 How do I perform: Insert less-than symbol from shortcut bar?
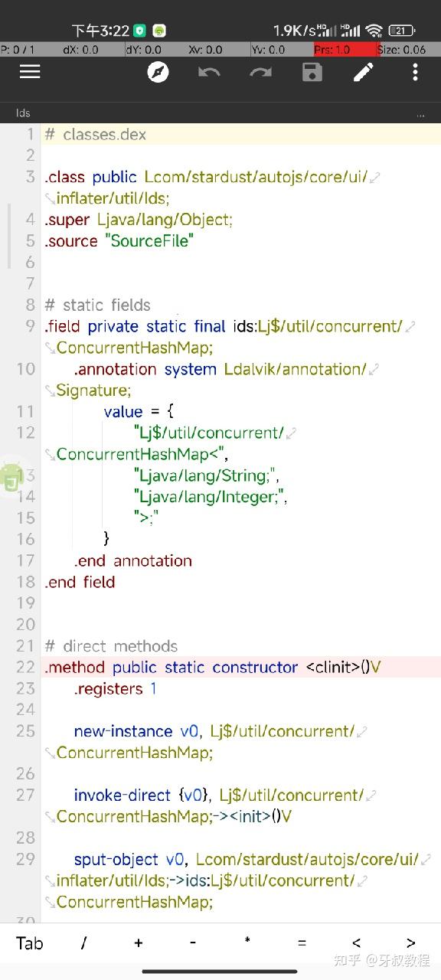[356, 942]
